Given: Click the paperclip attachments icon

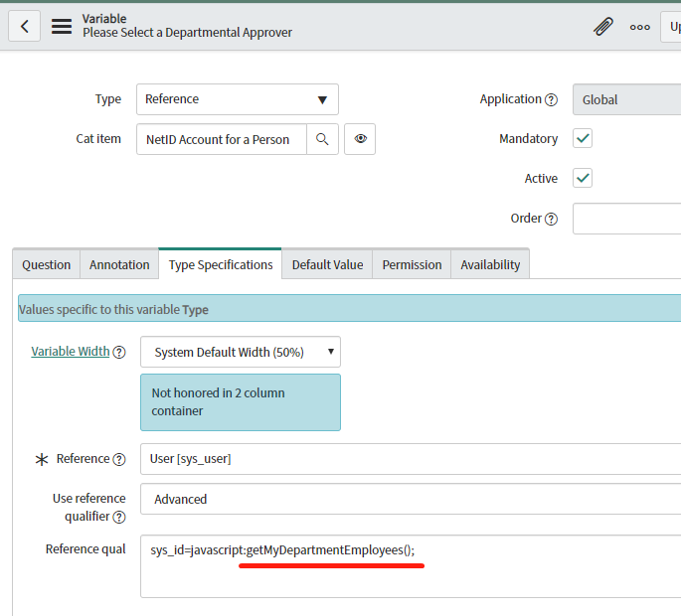Looking at the screenshot, I should [x=602, y=26].
